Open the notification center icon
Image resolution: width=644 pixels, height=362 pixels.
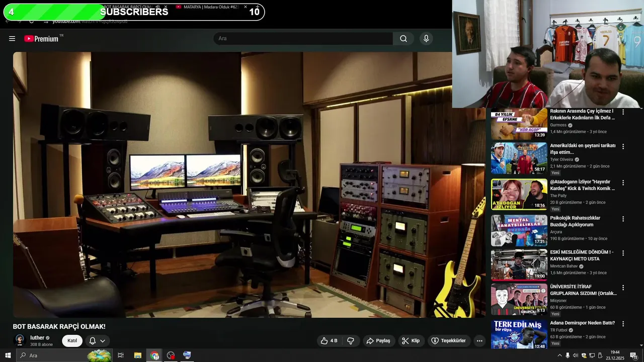coord(633,355)
